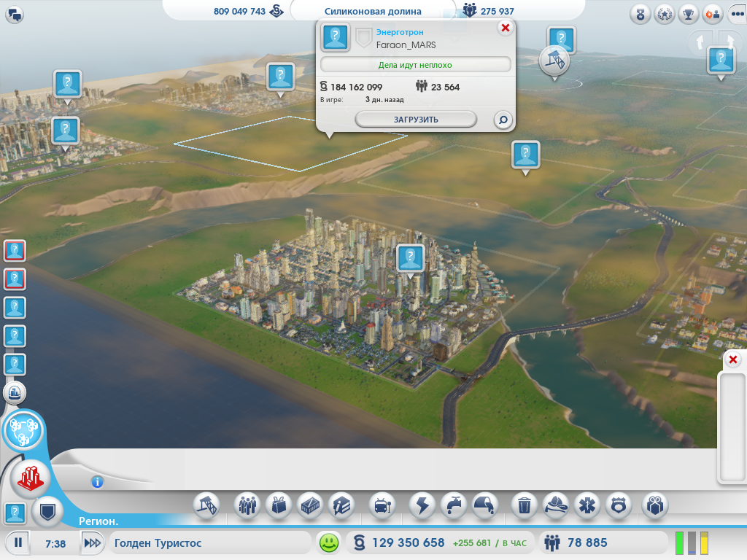The height and width of the screenshot is (560, 747).
Task: Close the Энерготрон city popup
Action: click(x=506, y=28)
